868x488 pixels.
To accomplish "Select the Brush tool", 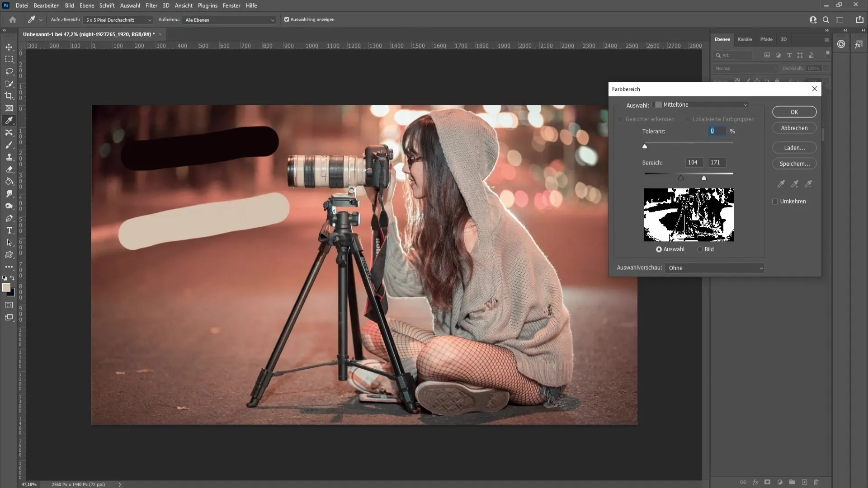I will coord(9,145).
